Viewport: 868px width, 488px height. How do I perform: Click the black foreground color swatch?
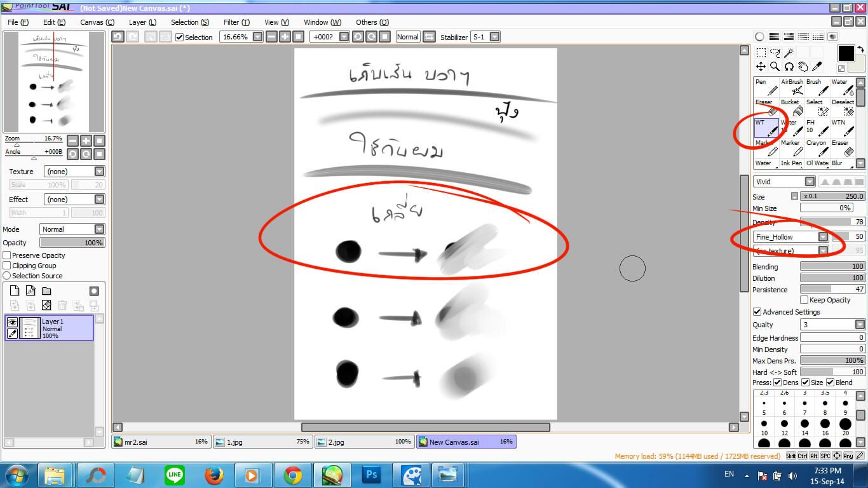pos(846,53)
